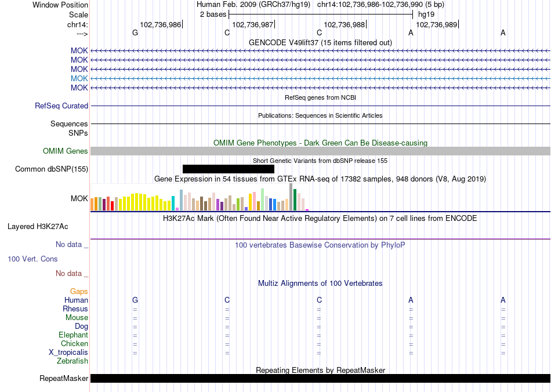Click the Human Feb. 2009 (GRCh37/hg19) assembly text
The height and width of the screenshot is (392, 551).
click(253, 5)
